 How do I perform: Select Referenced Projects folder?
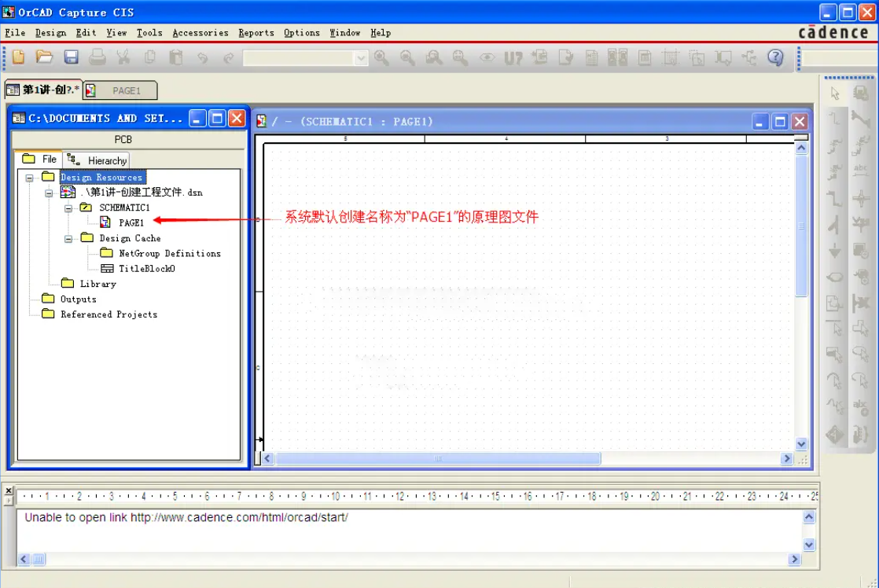108,314
